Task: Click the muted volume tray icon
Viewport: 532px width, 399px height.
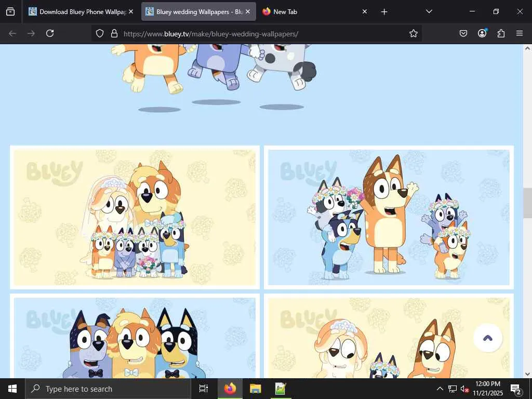Action: click(x=465, y=389)
